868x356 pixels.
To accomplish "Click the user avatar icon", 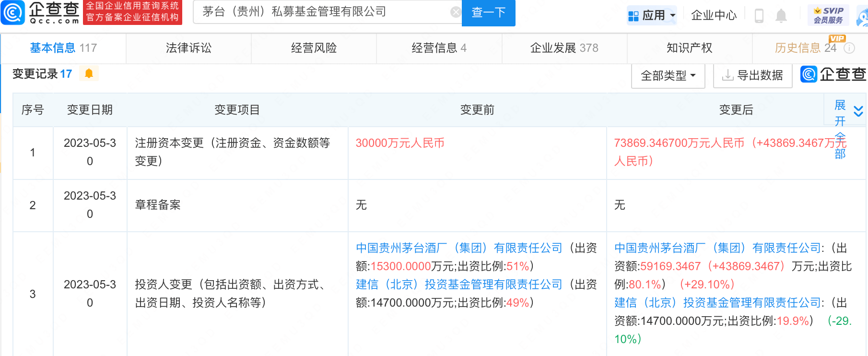I will pos(863,17).
